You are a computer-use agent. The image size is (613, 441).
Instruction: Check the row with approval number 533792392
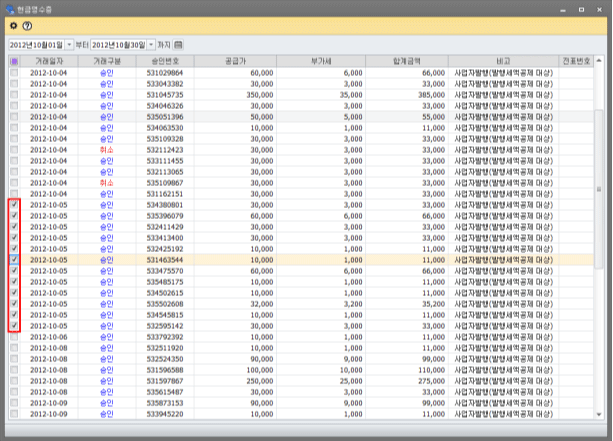[x=14, y=336]
